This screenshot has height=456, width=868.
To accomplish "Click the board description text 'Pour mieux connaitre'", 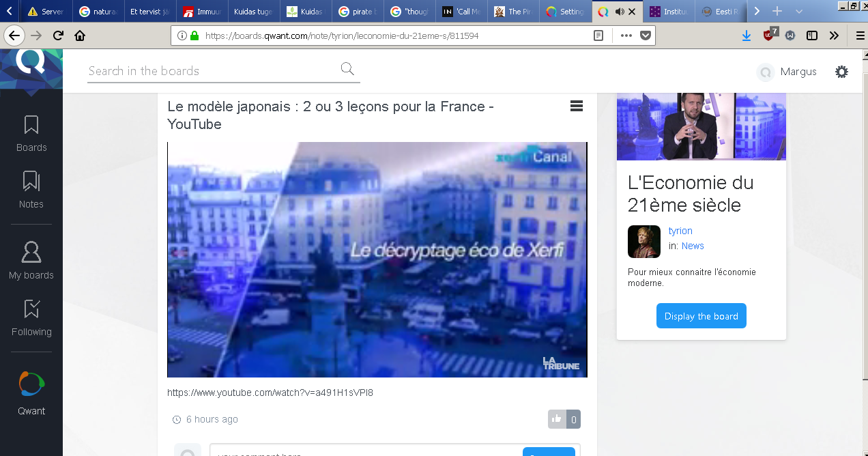I will point(692,277).
